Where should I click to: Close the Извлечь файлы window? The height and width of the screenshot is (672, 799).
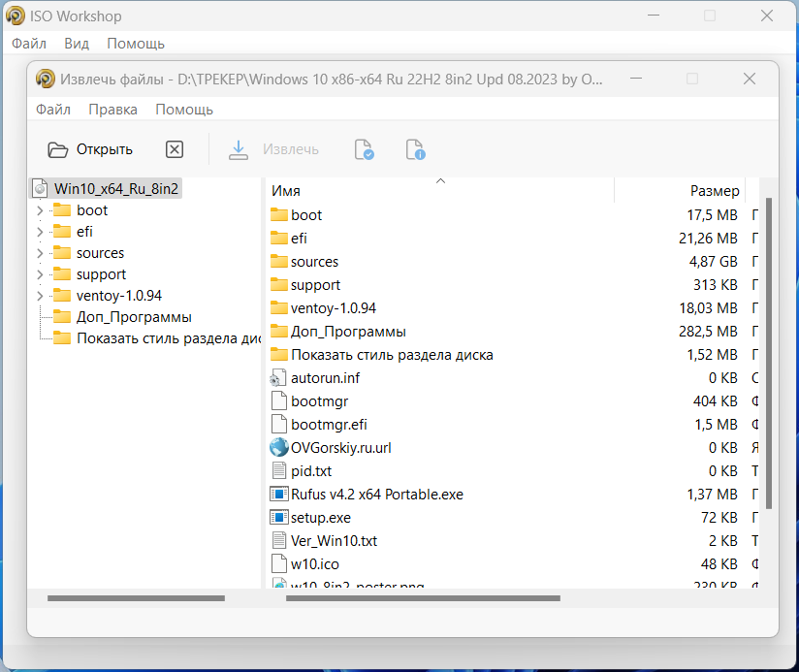tap(749, 79)
